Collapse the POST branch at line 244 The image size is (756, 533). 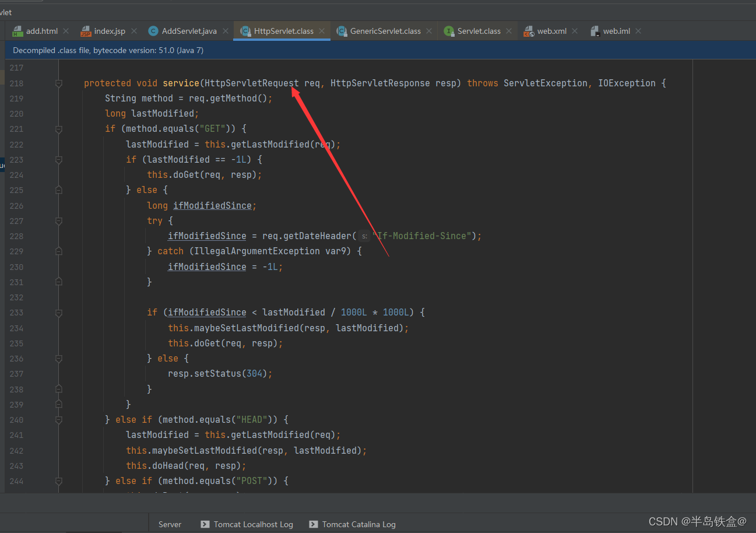[59, 481]
